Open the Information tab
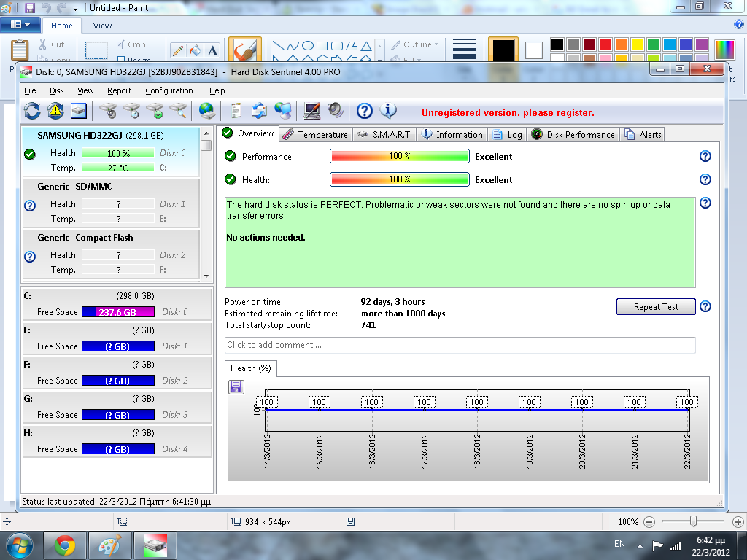The width and height of the screenshot is (747, 560). click(452, 135)
